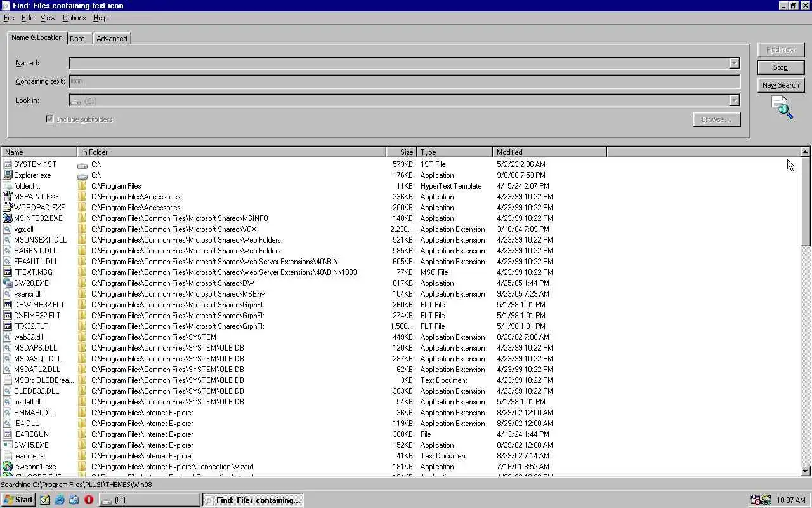The height and width of the screenshot is (508, 812).
Task: Click the readme.txt document icon
Action: tap(8, 456)
